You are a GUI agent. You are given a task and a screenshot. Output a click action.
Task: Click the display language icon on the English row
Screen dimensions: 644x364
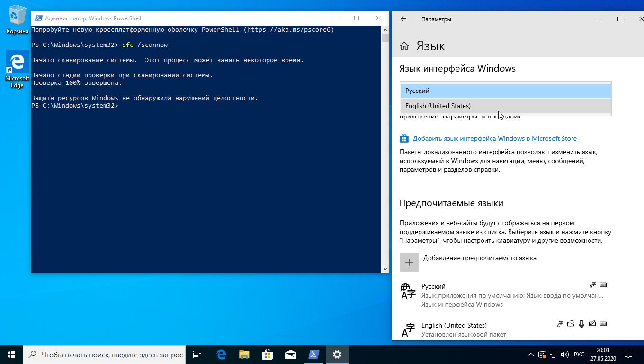click(560, 324)
